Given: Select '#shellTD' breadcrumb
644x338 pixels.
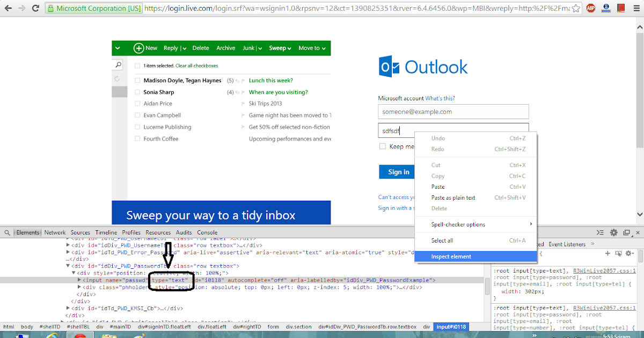Looking at the screenshot, I should click(x=50, y=327).
